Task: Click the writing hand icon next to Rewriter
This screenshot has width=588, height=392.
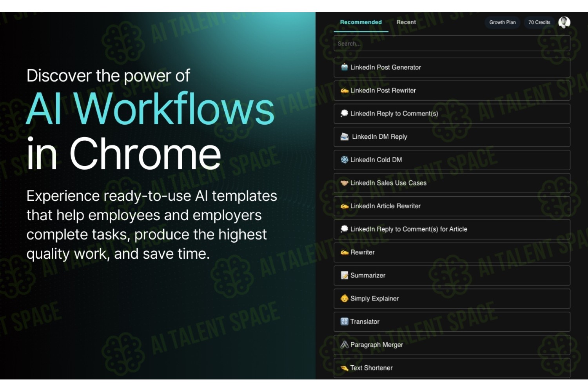Action: point(344,252)
